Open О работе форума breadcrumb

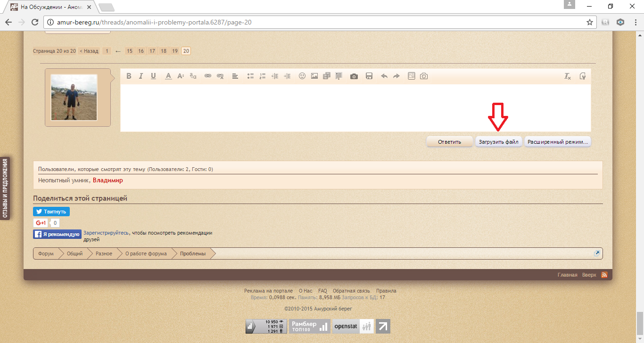coord(146,253)
